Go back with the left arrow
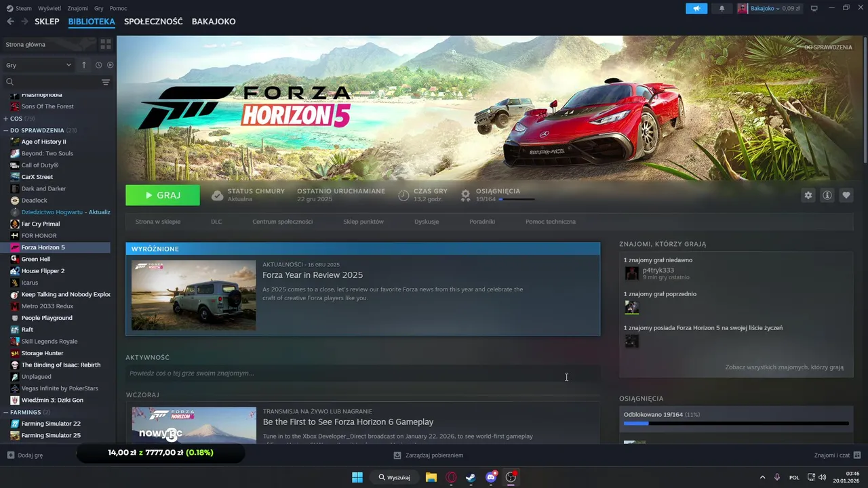 point(10,22)
